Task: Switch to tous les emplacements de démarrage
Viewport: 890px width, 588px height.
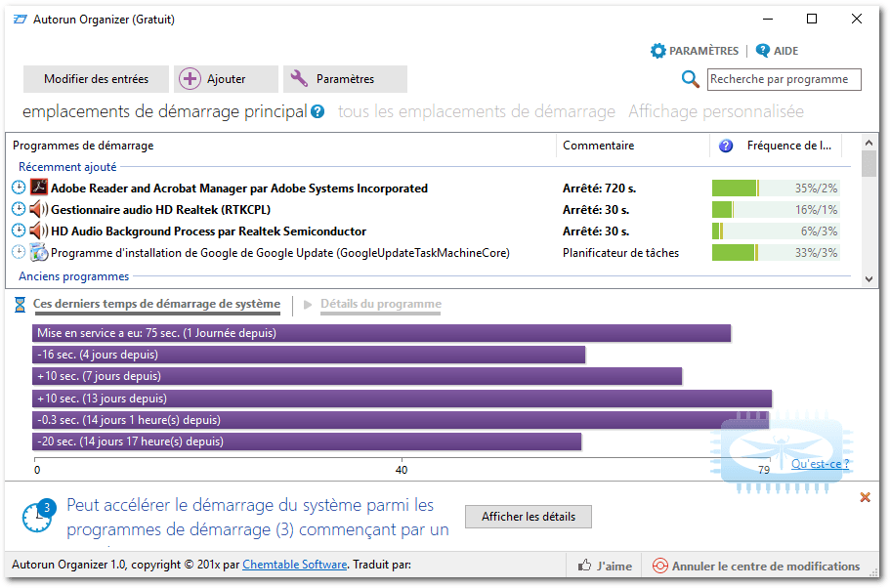Action: (x=477, y=111)
